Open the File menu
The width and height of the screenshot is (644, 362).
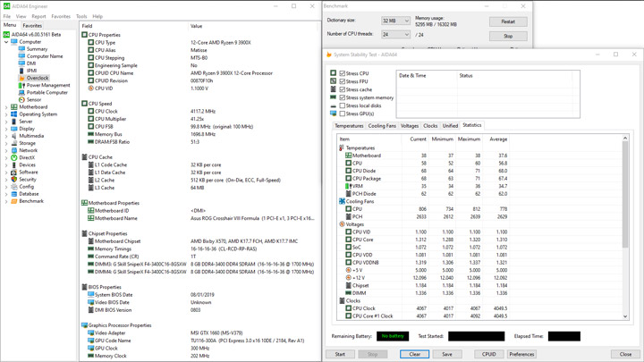coord(7,16)
